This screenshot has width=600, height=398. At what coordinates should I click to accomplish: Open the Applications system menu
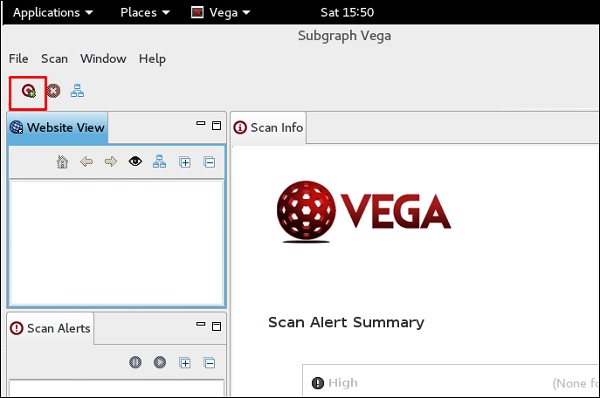[x=53, y=13]
